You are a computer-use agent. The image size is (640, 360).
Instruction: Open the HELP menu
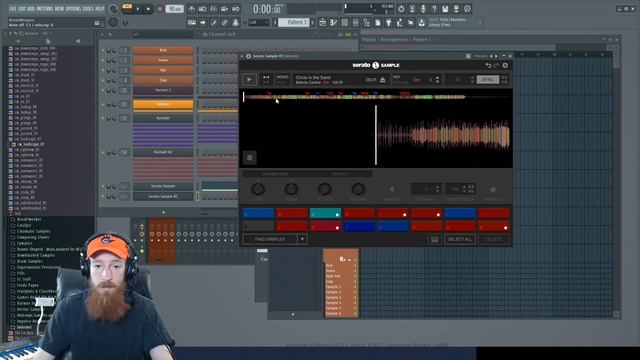[x=100, y=9]
